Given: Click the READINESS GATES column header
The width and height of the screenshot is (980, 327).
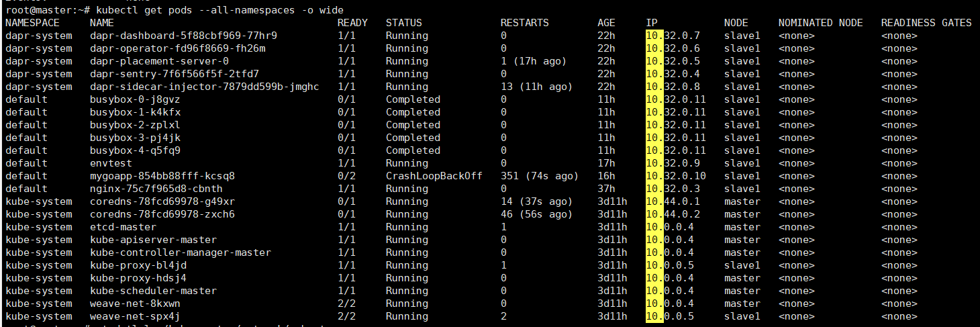Looking at the screenshot, I should (x=926, y=23).
